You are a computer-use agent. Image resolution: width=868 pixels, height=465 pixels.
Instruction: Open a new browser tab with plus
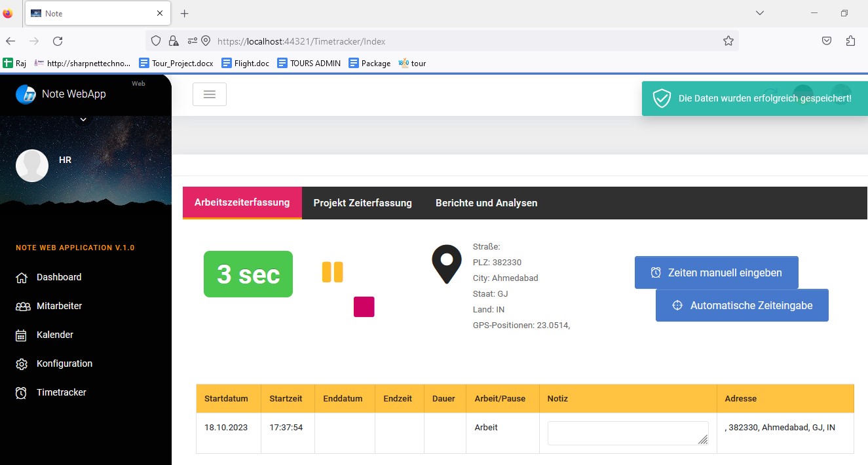pyautogui.click(x=185, y=13)
